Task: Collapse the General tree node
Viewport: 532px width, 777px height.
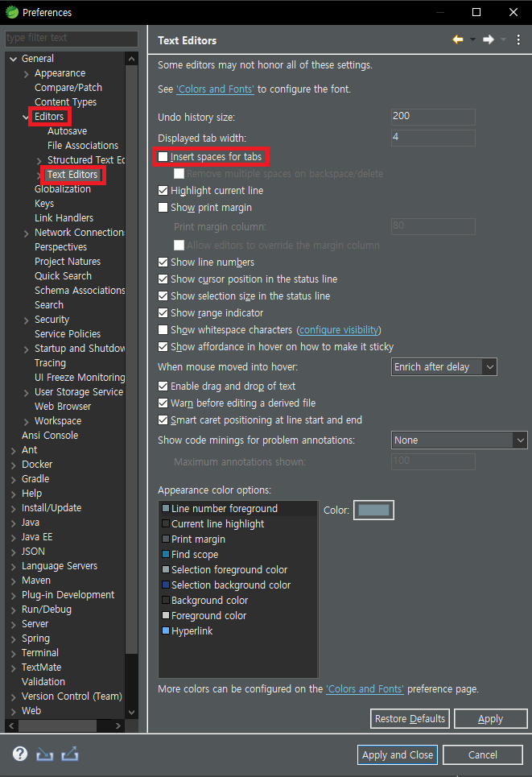Action: 14,59
